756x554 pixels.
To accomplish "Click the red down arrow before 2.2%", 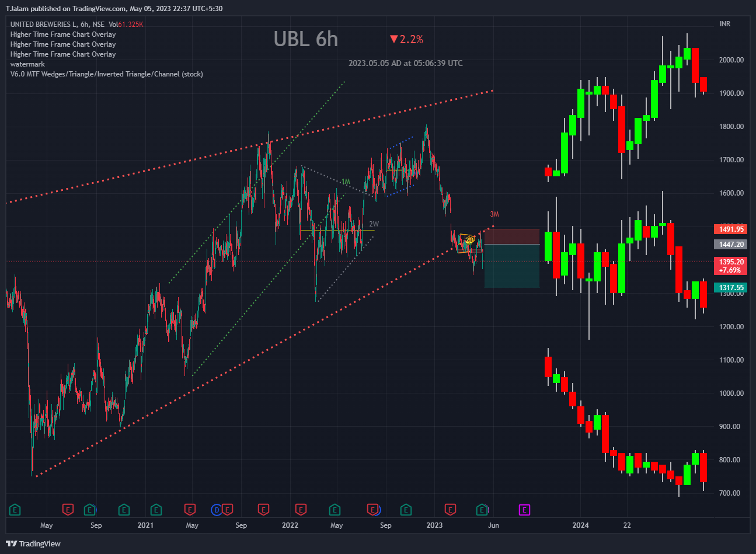I will 394,39.
